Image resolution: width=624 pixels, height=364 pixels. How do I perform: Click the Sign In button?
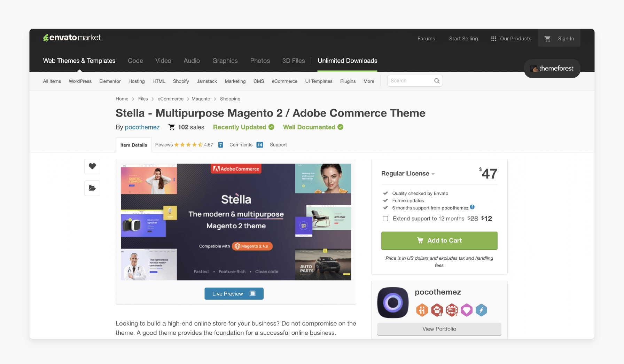(x=566, y=39)
